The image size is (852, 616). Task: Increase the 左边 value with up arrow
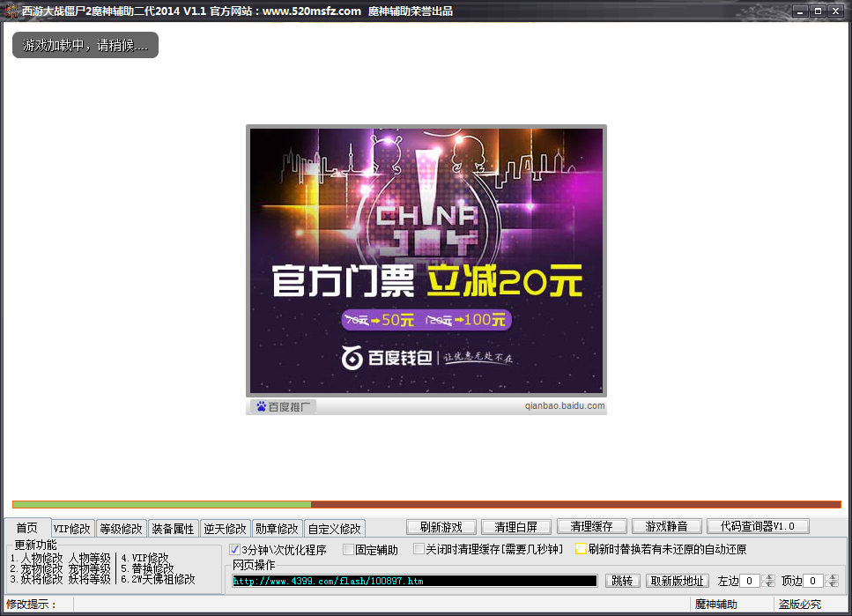(x=769, y=577)
